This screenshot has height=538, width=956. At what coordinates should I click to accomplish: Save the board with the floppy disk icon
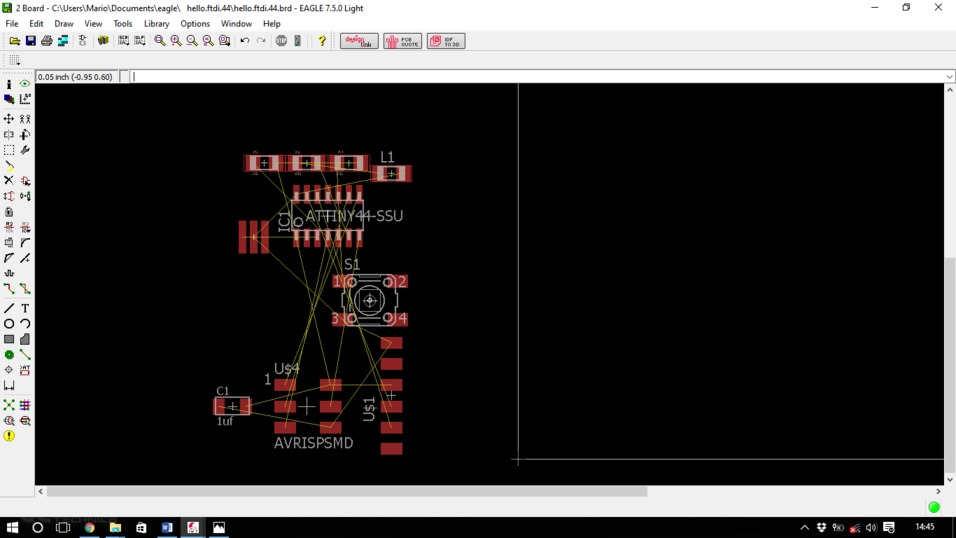coord(30,41)
